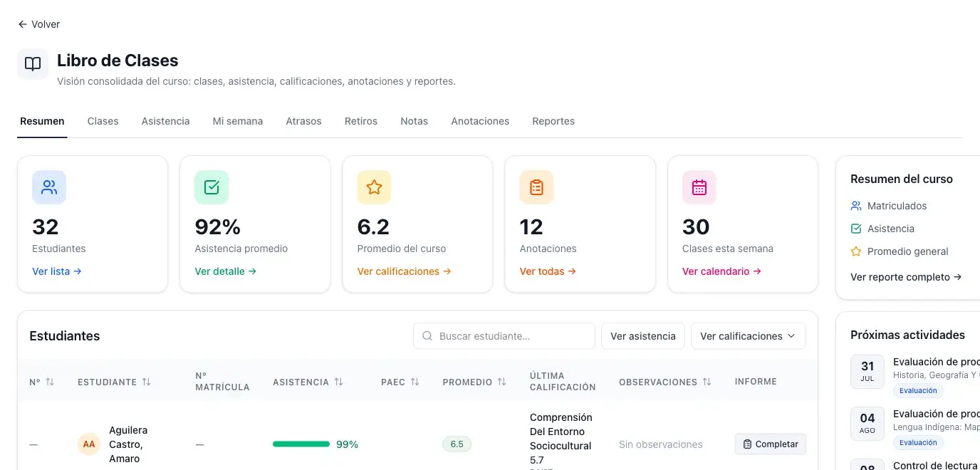Switch to the Clases tab
Viewport: 980px width, 470px height.
103,121
